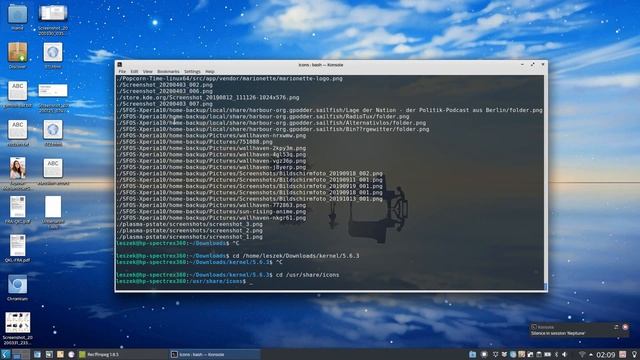Expand the hidden system tray icons arrow
640x360 pixels.
point(591,355)
